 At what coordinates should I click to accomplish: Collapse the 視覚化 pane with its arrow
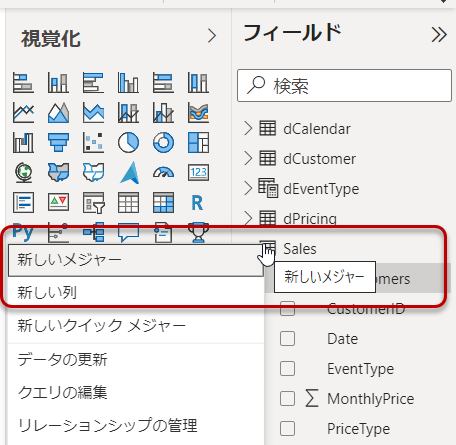pyautogui.click(x=212, y=36)
